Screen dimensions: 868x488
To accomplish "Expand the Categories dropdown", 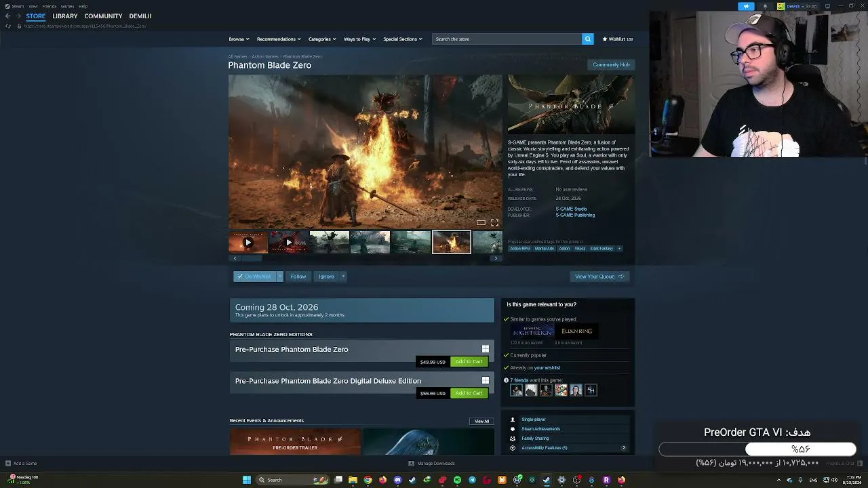I will point(322,39).
